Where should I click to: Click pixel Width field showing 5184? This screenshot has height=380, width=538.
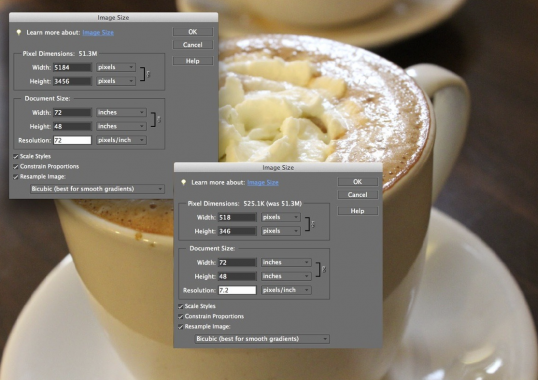point(72,68)
